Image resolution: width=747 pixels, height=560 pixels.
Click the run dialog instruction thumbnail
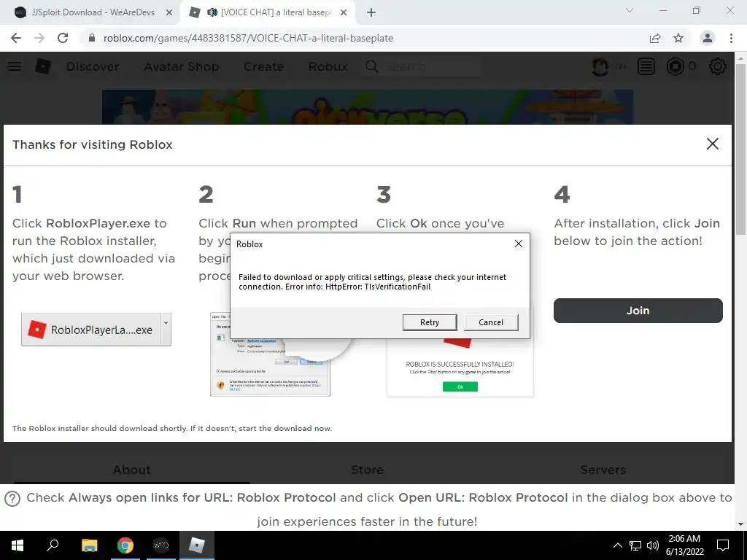pos(270,354)
